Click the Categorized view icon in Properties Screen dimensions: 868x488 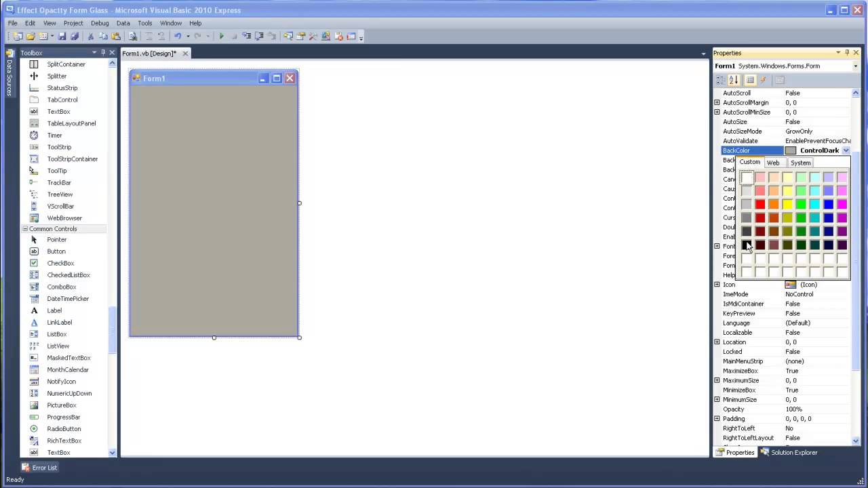721,80
